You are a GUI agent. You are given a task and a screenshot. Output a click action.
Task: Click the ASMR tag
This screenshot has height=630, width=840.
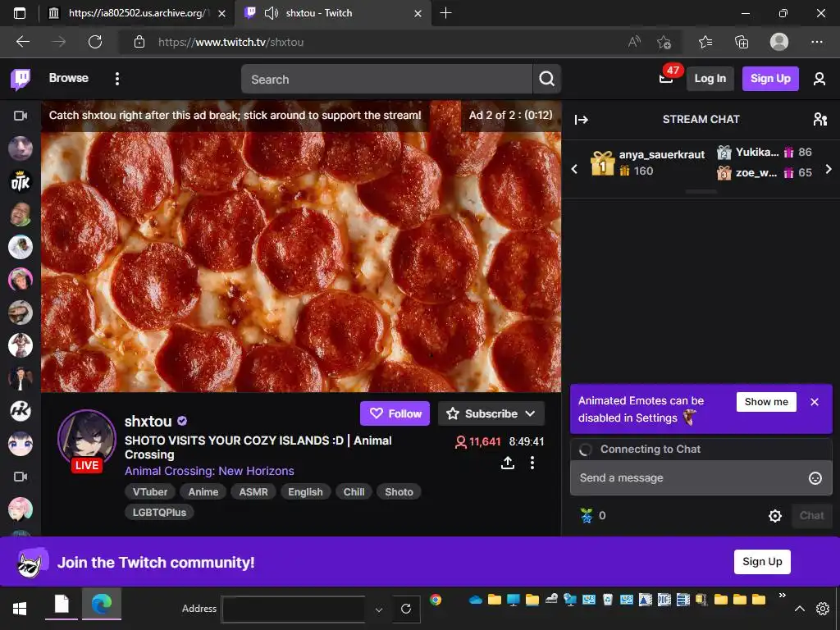pos(253,492)
